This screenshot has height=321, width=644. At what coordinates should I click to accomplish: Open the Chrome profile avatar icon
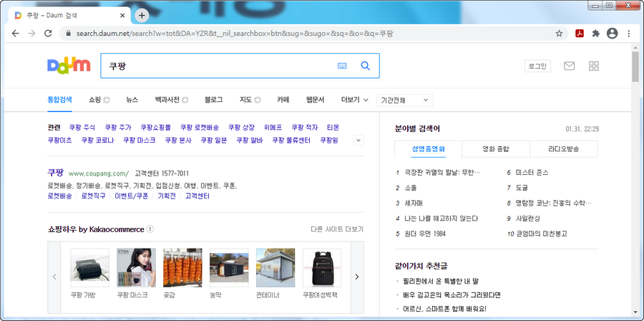(x=612, y=34)
